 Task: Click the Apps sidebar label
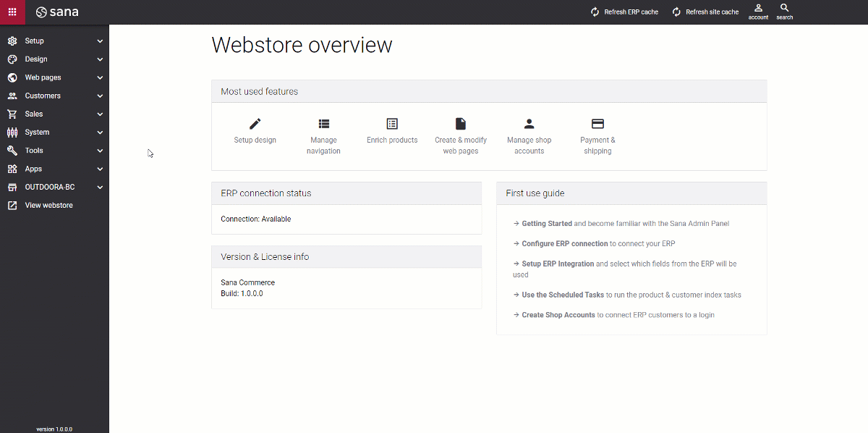(33, 169)
